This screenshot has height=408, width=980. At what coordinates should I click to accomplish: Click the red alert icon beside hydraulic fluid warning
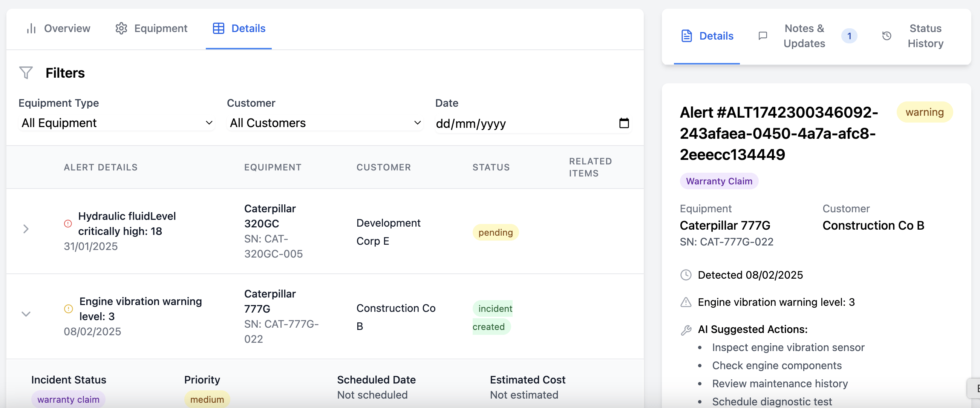pyautogui.click(x=68, y=224)
